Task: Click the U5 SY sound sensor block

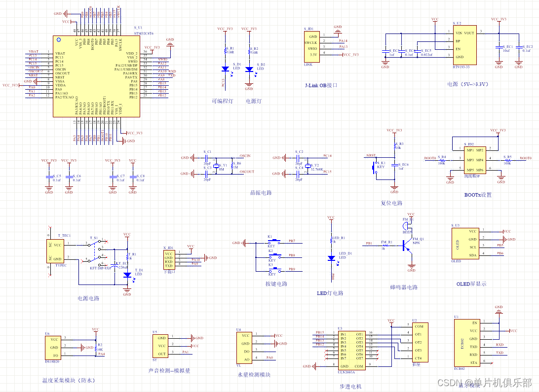Action: 160,346
